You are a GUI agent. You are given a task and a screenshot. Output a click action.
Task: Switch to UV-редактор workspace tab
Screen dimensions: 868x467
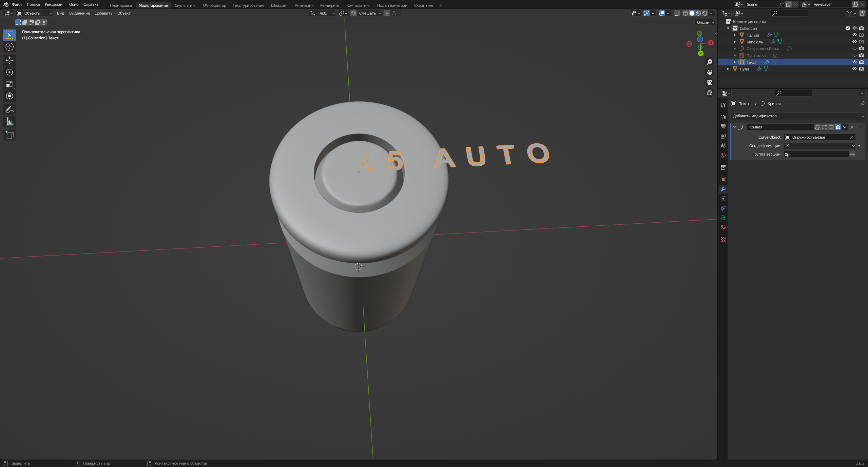[x=214, y=5]
